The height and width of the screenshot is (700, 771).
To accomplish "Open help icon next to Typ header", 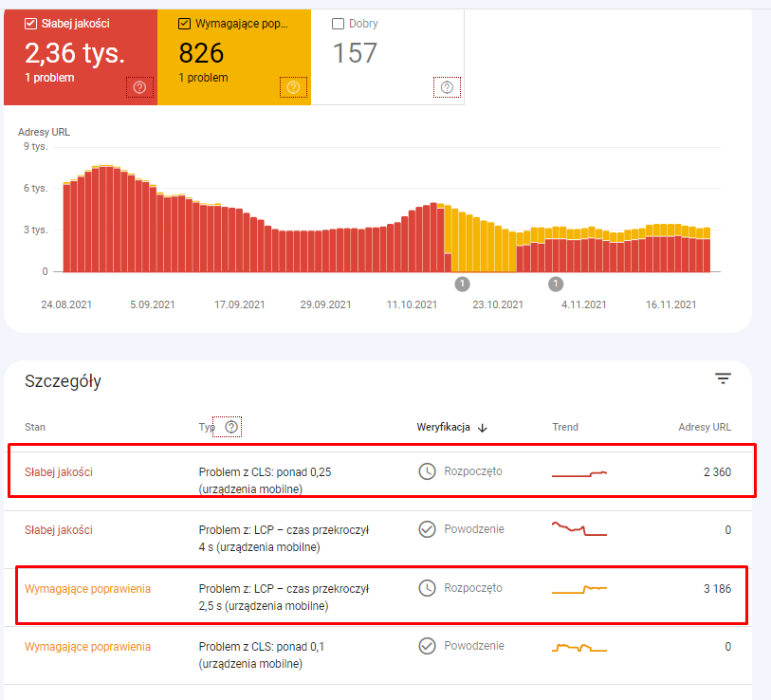I will click(230, 427).
